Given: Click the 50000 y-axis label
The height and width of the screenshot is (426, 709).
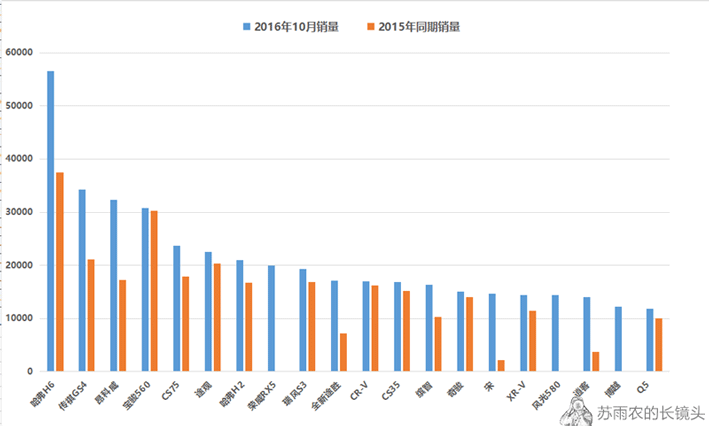Looking at the screenshot, I should tap(19, 106).
